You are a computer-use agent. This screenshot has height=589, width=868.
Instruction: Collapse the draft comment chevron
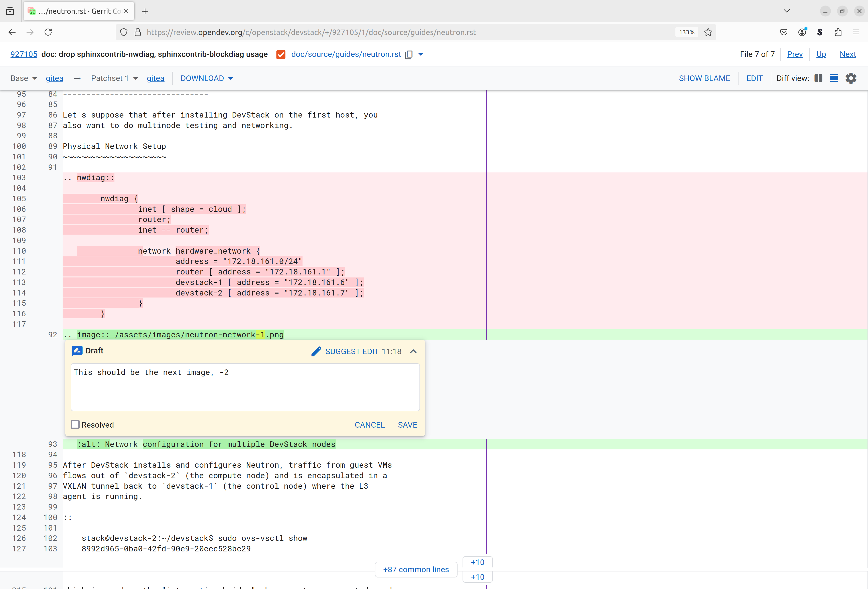tap(413, 351)
